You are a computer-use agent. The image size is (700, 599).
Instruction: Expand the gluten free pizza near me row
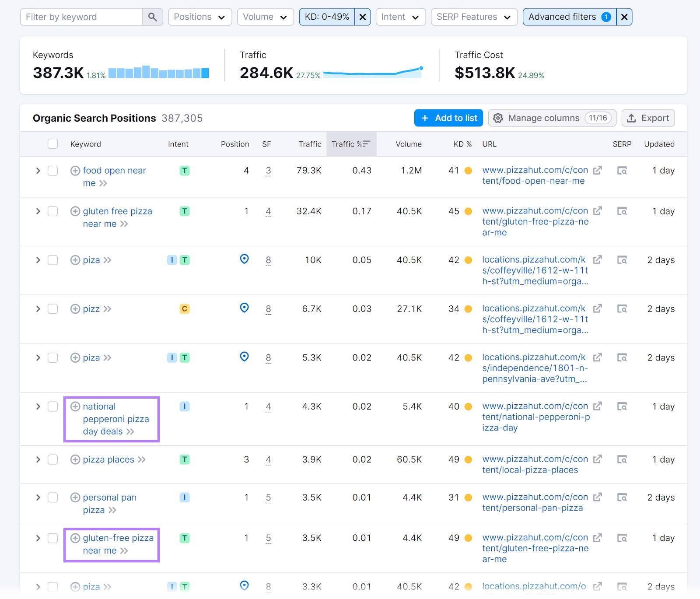click(x=38, y=211)
